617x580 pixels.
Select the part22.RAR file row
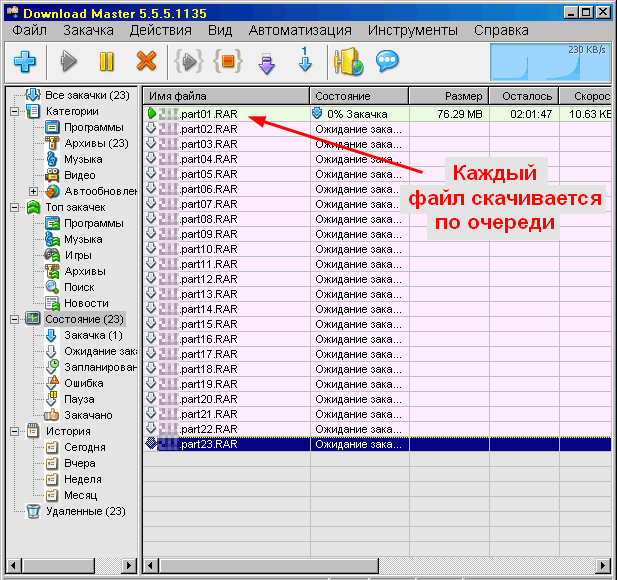pos(377,429)
